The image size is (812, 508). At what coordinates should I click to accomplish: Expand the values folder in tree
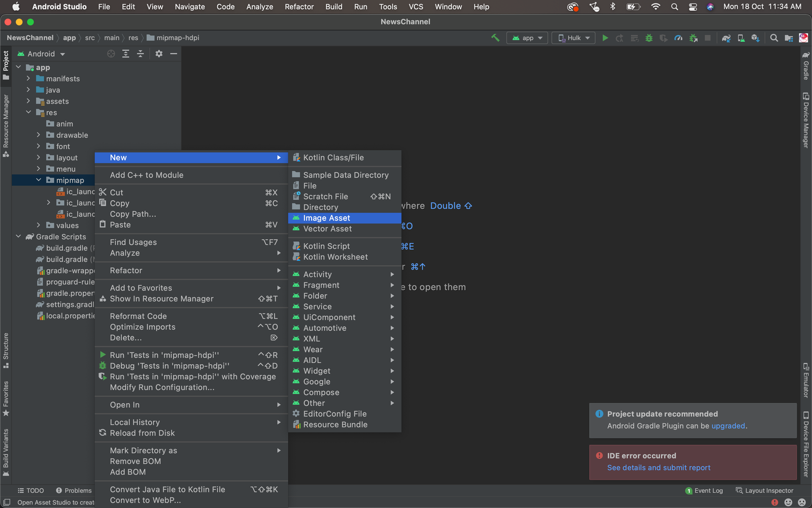(39, 225)
